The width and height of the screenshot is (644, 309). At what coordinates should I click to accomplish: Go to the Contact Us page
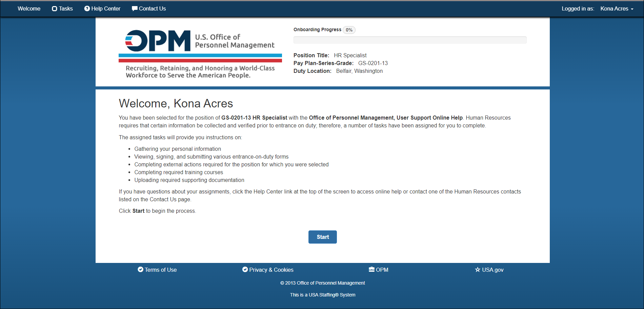point(149,9)
